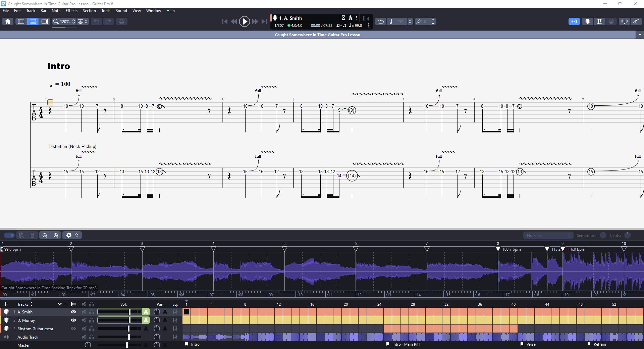Open the Section menu
Image resolution: width=644 pixels, height=349 pixels.
point(89,11)
